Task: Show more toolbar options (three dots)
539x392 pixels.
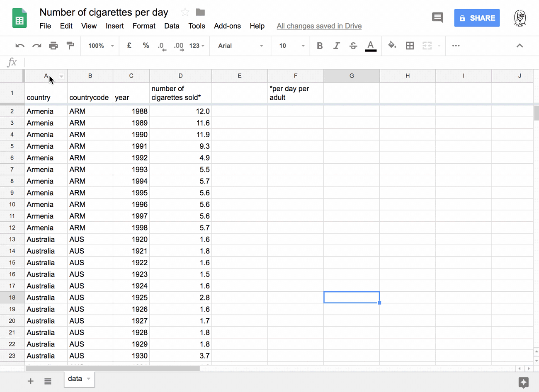Action: coord(456,46)
